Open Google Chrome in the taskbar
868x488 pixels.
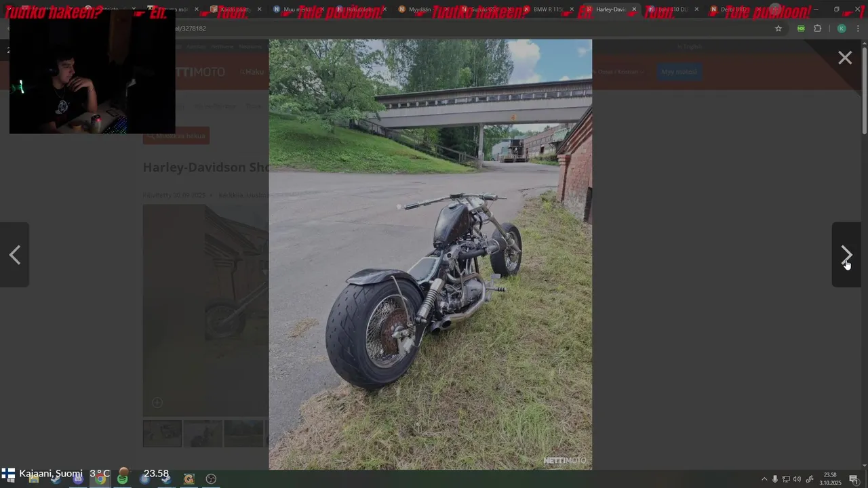coord(100,479)
